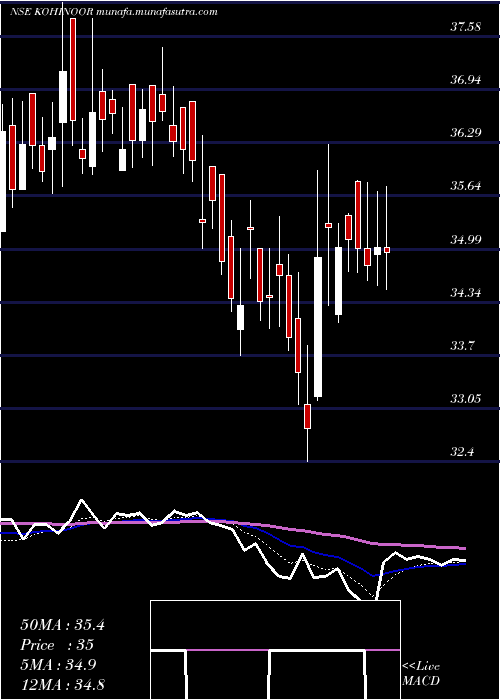Select the 32.4 price axis label
This screenshot has height=700, width=500.
(462, 452)
